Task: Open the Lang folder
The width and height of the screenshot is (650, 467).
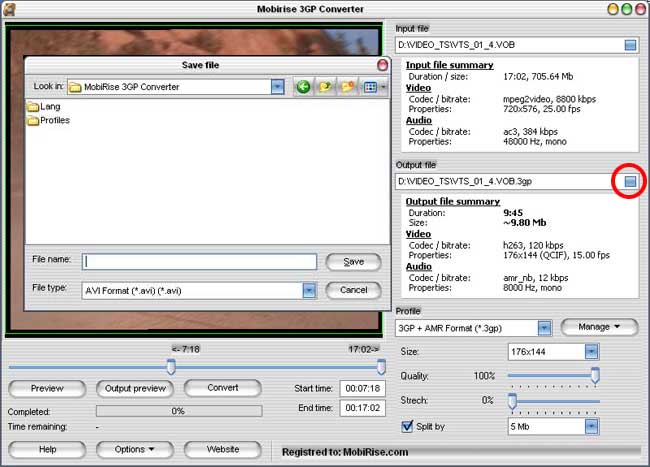Action: pos(44,107)
